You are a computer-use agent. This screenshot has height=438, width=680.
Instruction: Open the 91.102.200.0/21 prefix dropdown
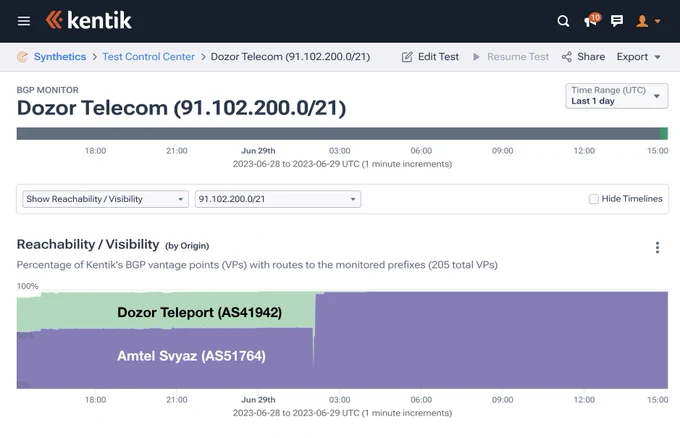[x=278, y=199]
